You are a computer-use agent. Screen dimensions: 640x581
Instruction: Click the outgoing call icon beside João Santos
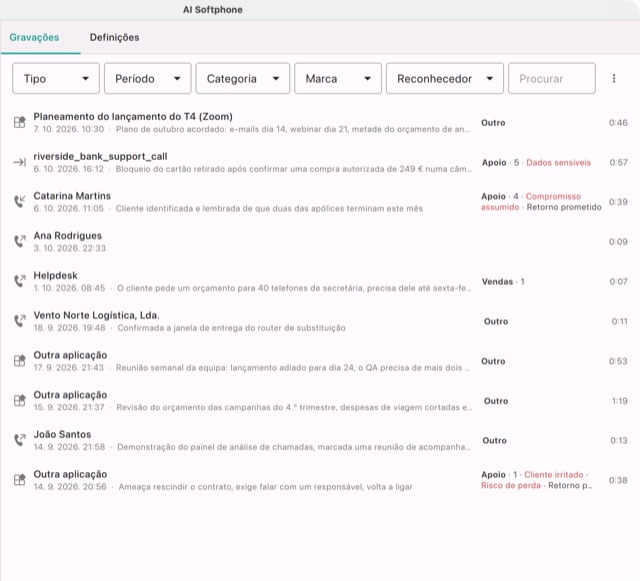coord(20,440)
